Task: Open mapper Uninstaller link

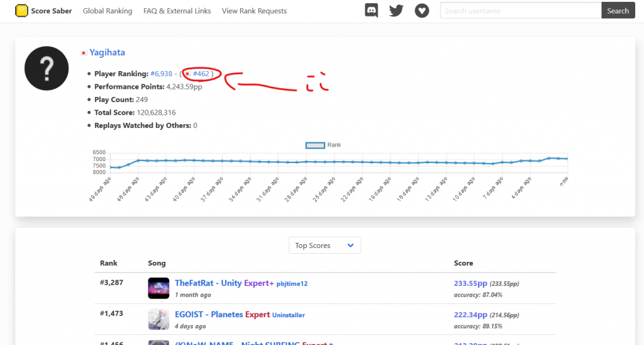Action: pos(288,315)
